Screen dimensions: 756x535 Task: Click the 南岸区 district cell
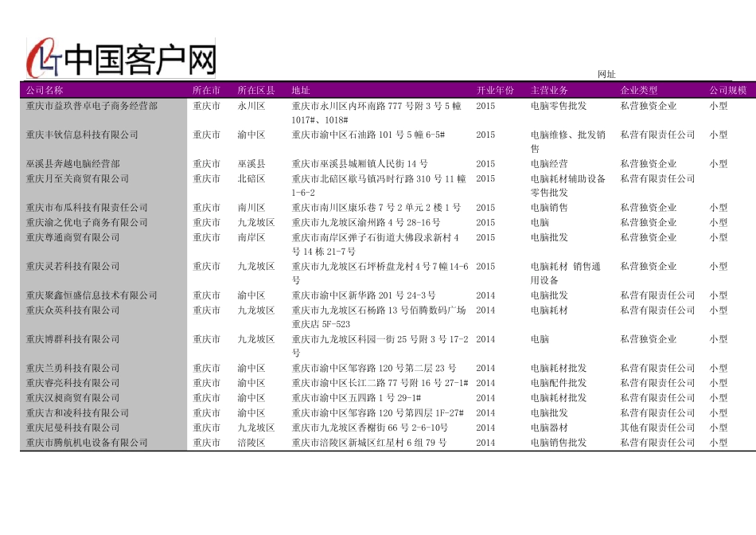[x=251, y=237]
